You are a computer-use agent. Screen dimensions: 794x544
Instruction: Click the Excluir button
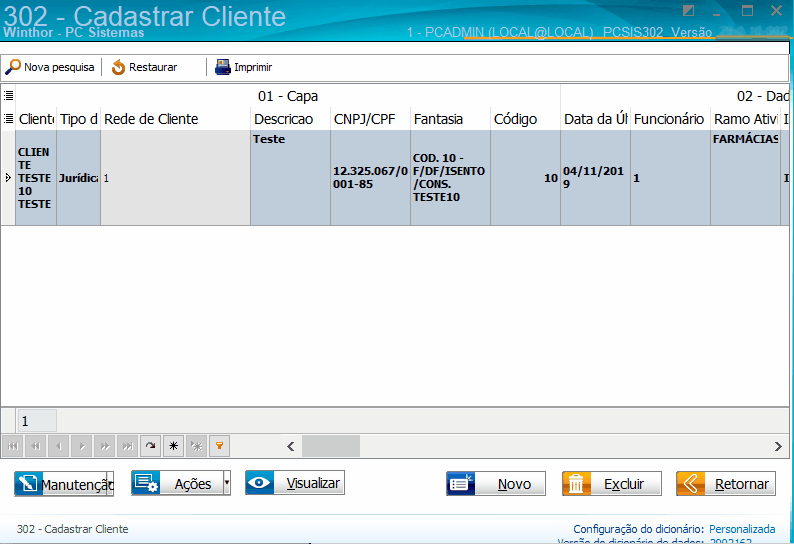tap(612, 484)
